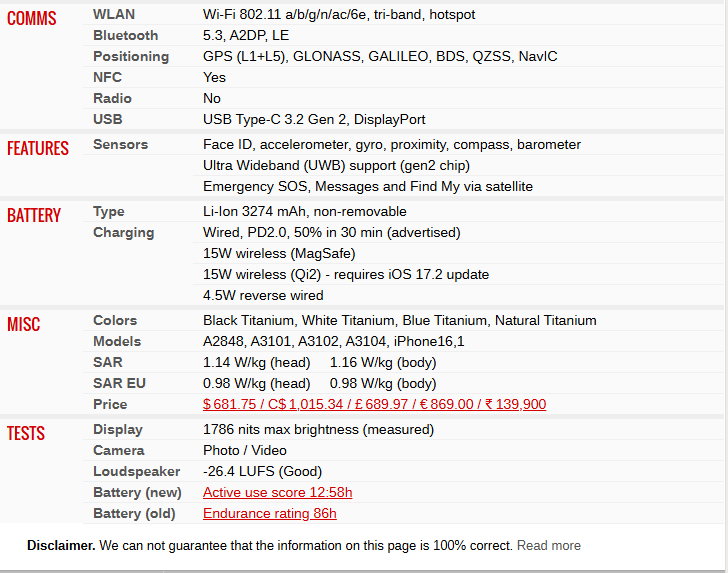
Task: Select the Colors spec label
Action: (x=115, y=321)
